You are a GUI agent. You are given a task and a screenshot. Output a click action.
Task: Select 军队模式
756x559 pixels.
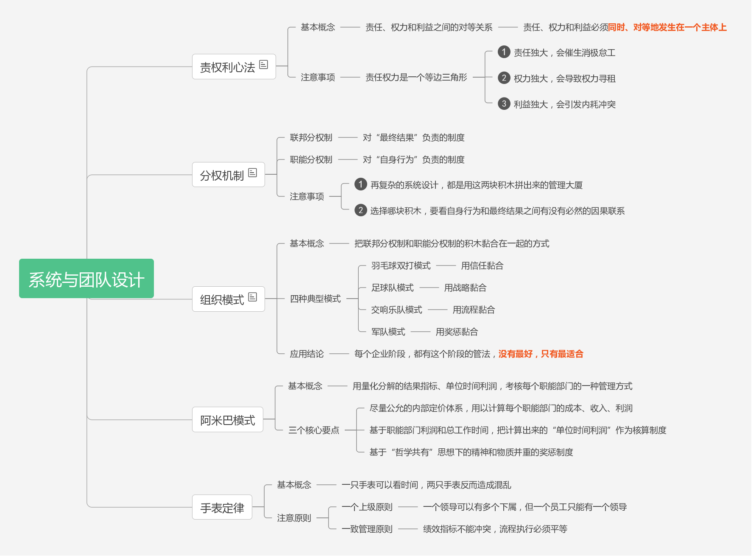coord(388,332)
